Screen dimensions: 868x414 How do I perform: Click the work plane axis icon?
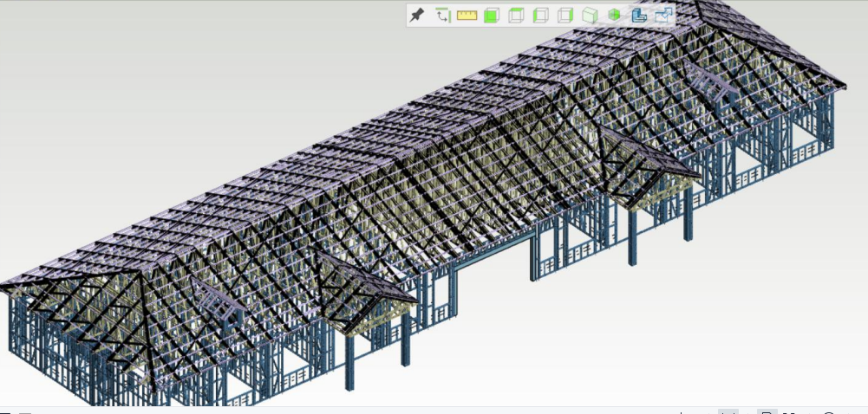(442, 16)
